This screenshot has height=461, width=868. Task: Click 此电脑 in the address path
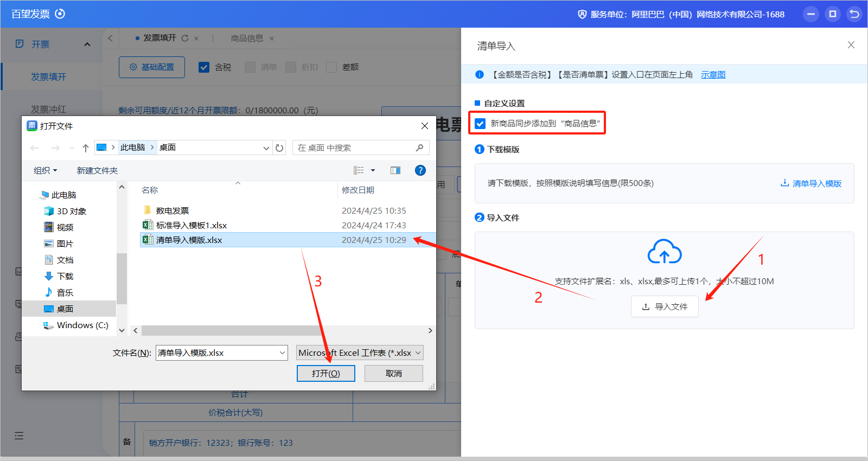click(x=132, y=148)
